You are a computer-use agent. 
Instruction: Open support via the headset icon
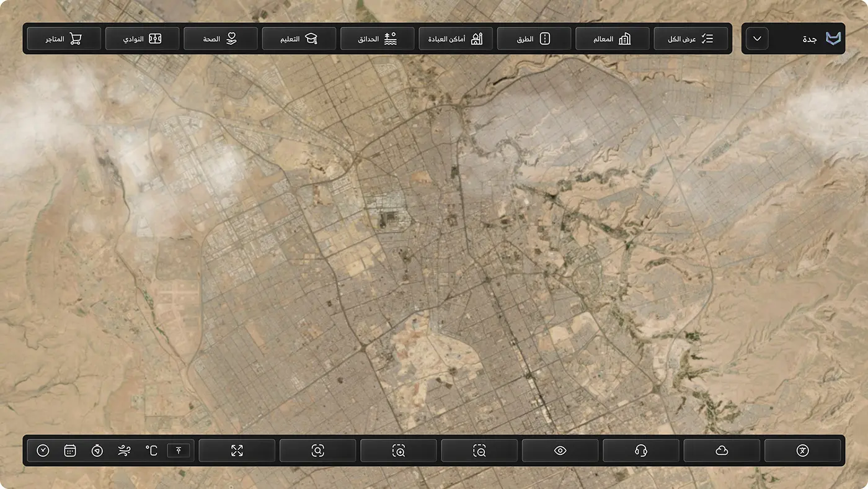(641, 451)
